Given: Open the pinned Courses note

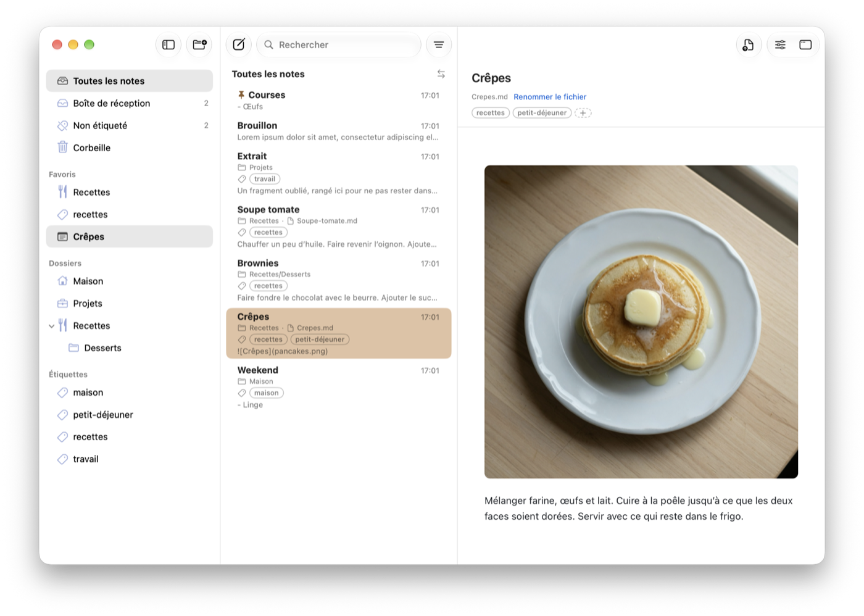Looking at the screenshot, I should (339, 100).
